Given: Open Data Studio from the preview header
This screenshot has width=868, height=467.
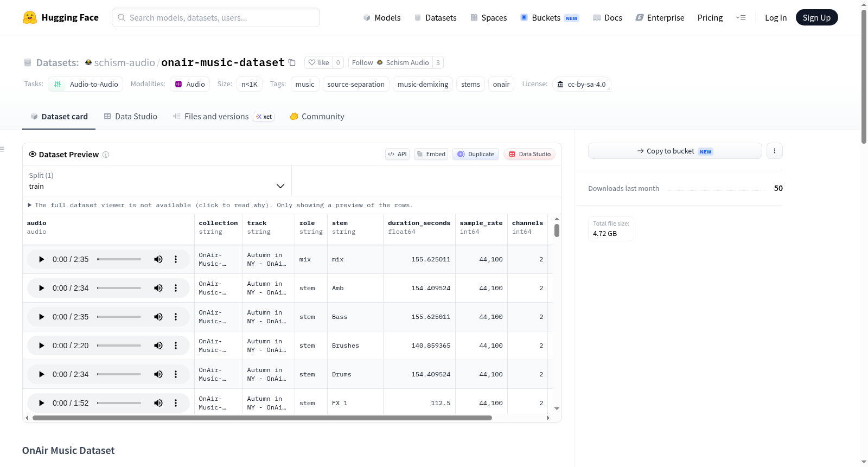Looking at the screenshot, I should coord(529,154).
